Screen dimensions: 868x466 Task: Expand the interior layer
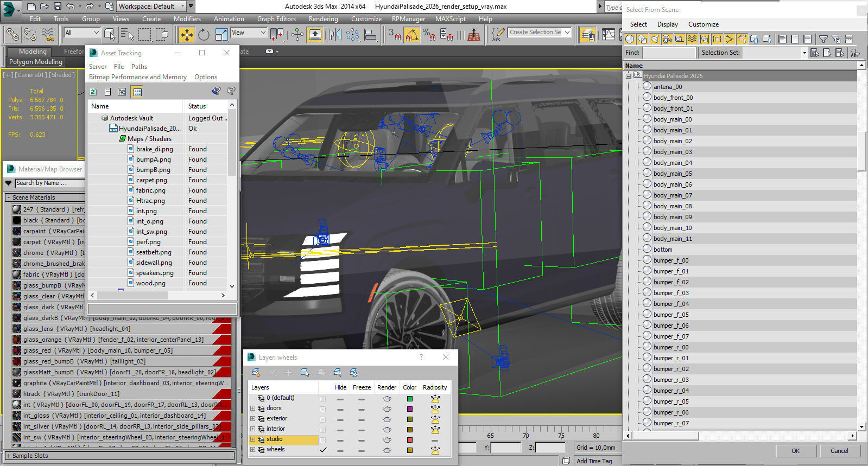pyautogui.click(x=252, y=429)
